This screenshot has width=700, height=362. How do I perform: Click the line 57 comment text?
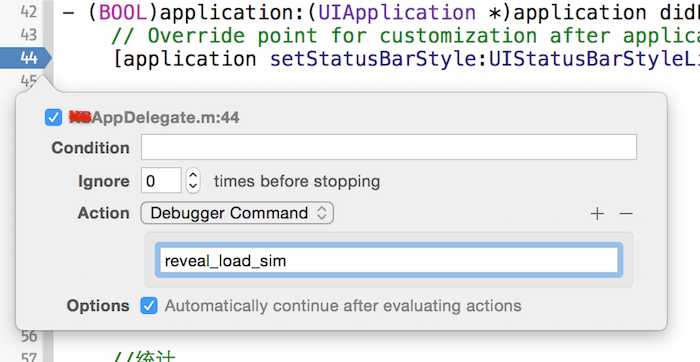click(144, 358)
